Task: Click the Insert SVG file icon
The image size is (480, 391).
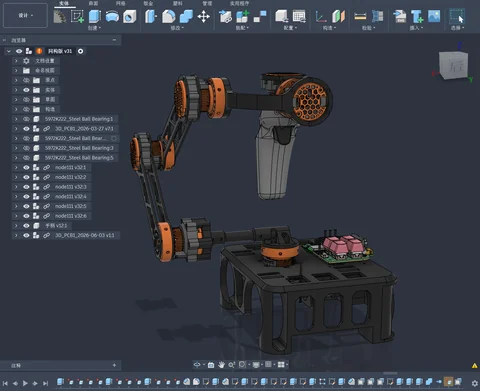Action: click(x=399, y=16)
